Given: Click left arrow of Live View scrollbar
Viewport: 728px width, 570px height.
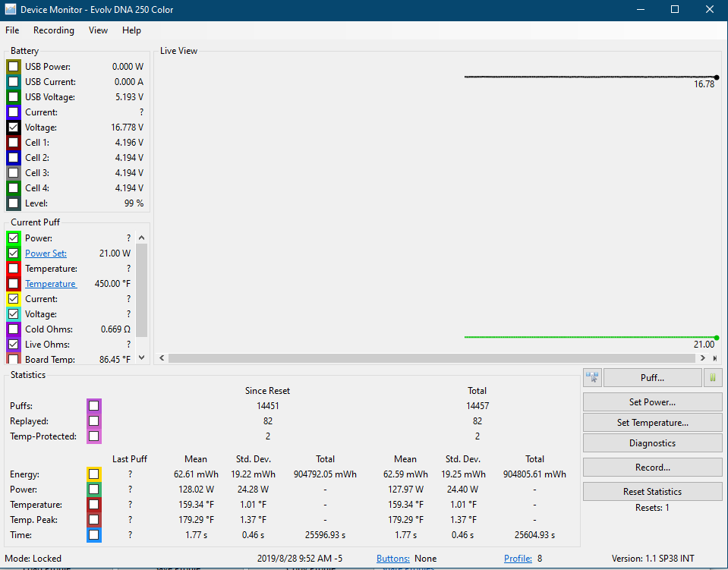Looking at the screenshot, I should 161,358.
